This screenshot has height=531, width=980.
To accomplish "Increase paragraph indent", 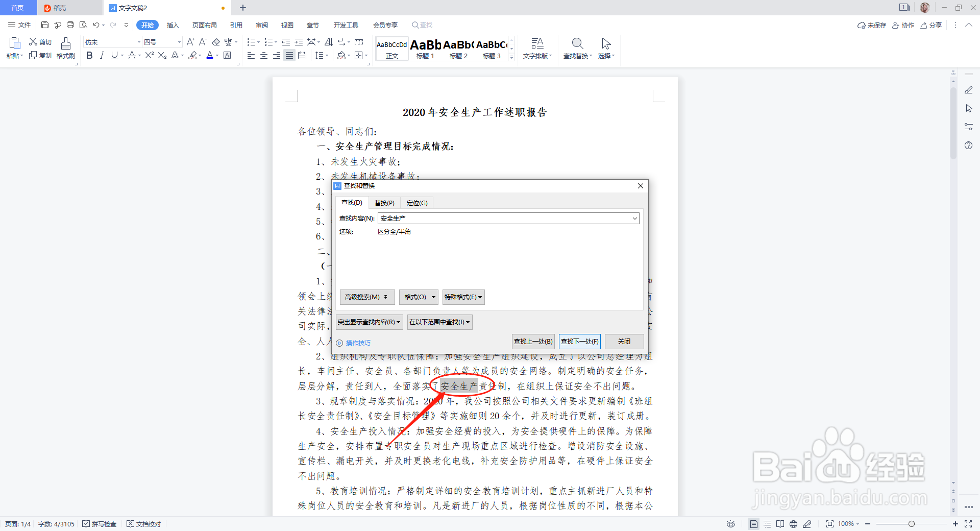I will [299, 42].
